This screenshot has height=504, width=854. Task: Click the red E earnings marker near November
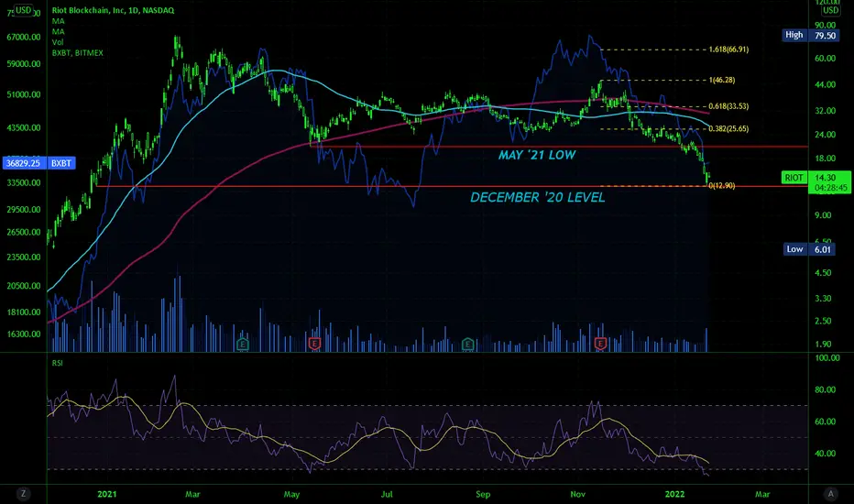(x=600, y=344)
